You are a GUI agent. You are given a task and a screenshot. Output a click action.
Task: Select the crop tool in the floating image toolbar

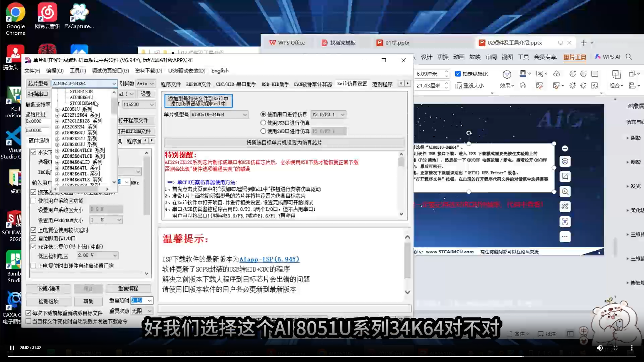565,176
